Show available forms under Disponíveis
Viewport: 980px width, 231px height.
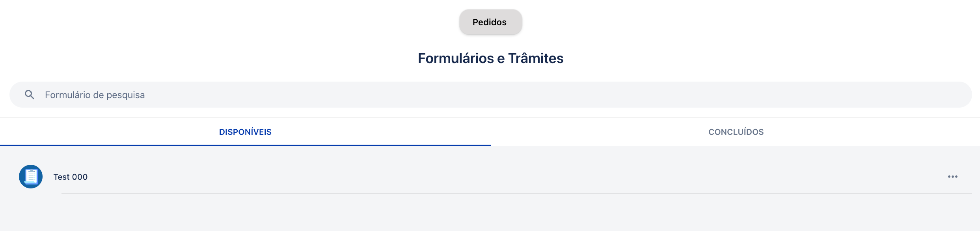245,132
